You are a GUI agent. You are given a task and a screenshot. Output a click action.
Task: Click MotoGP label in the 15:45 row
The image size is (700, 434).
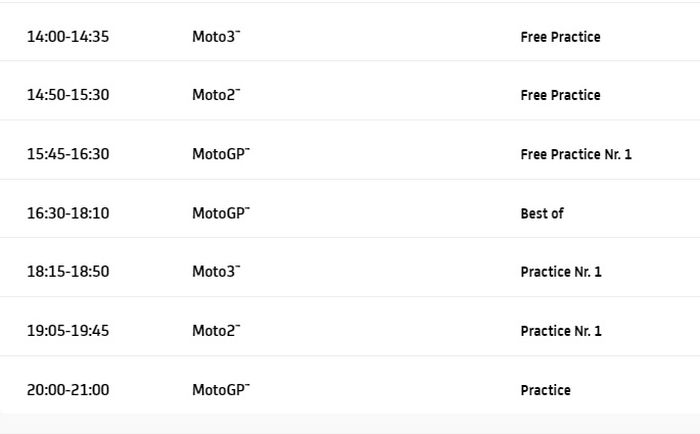coord(220,154)
